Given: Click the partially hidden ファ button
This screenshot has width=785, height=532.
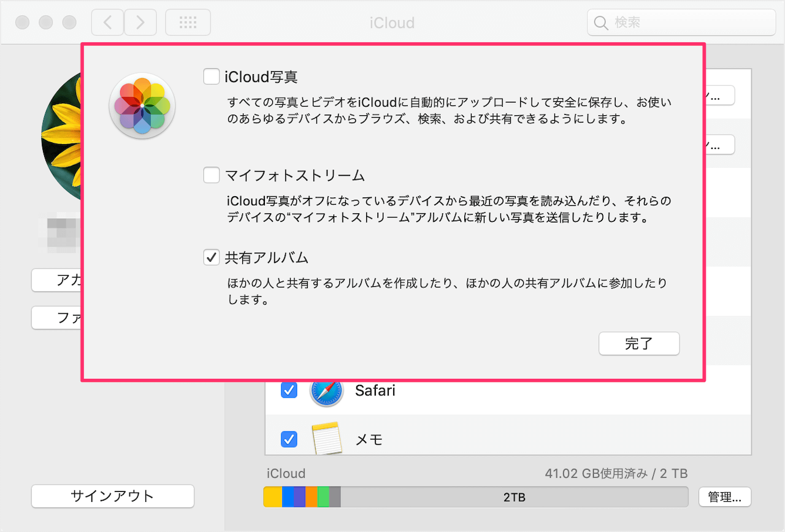Looking at the screenshot, I should pos(56,317).
